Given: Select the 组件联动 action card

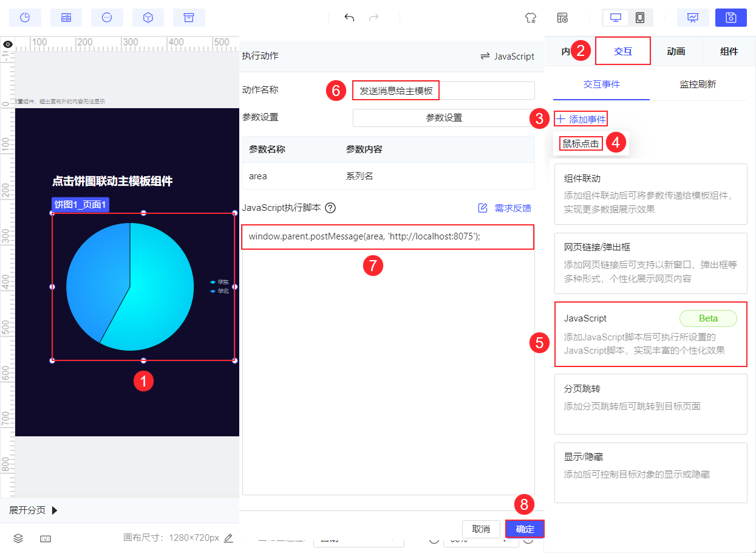Looking at the screenshot, I should 650,194.
